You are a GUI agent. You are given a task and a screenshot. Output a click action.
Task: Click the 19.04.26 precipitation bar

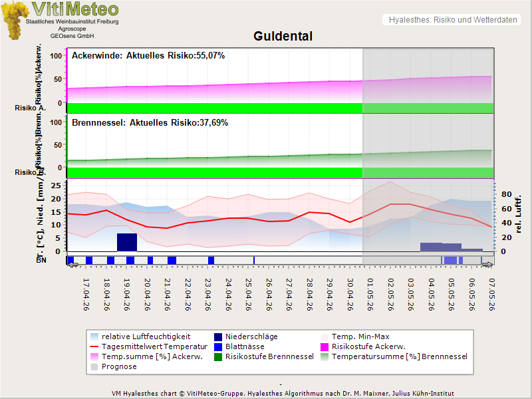click(127, 242)
